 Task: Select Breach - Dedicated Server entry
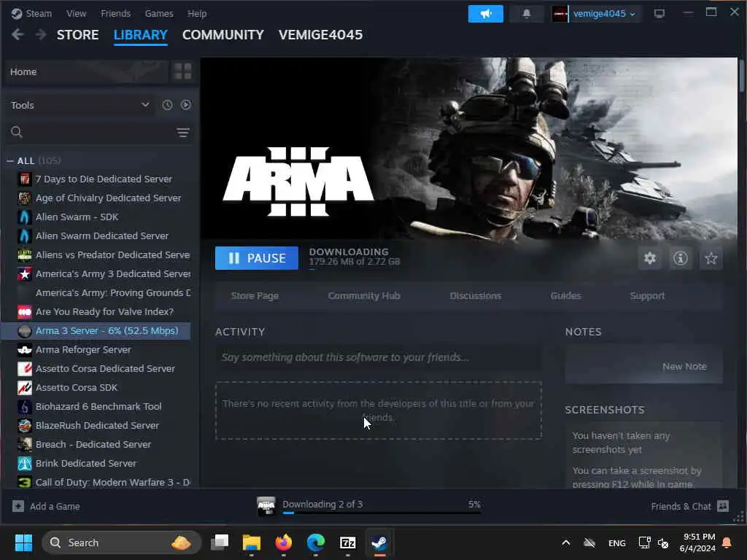pos(96,444)
